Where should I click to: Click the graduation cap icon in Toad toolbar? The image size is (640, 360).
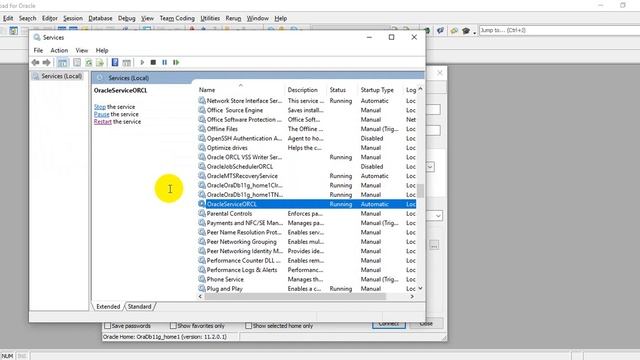pos(466,31)
